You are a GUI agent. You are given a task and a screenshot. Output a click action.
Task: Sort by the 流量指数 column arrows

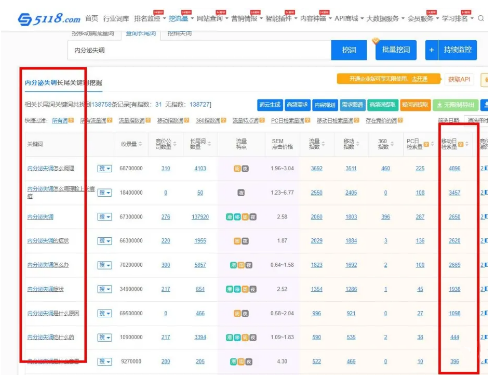323,144
